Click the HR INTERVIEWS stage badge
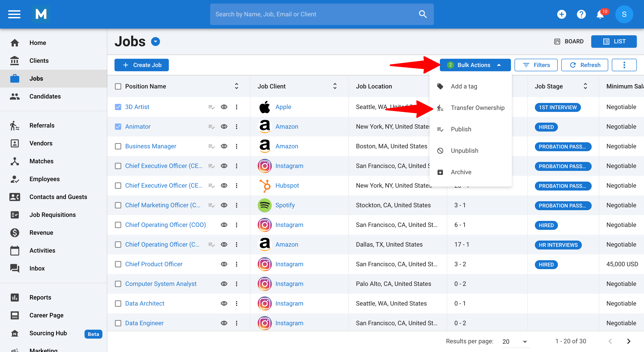The width and height of the screenshot is (644, 352). [x=558, y=245]
